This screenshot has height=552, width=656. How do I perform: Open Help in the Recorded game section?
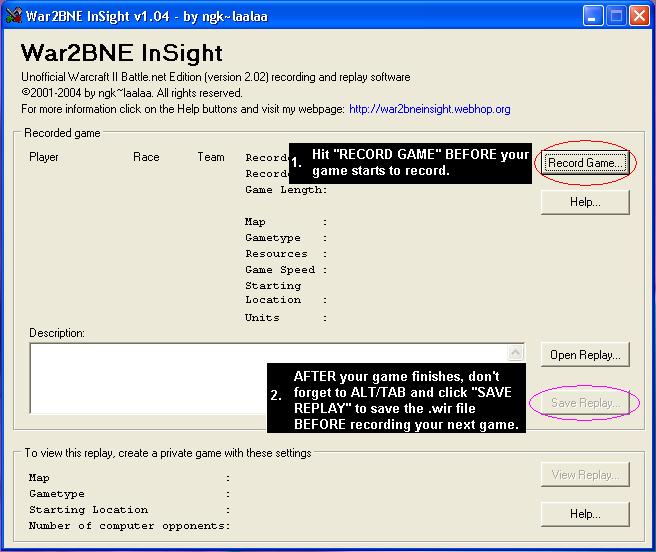pos(585,202)
